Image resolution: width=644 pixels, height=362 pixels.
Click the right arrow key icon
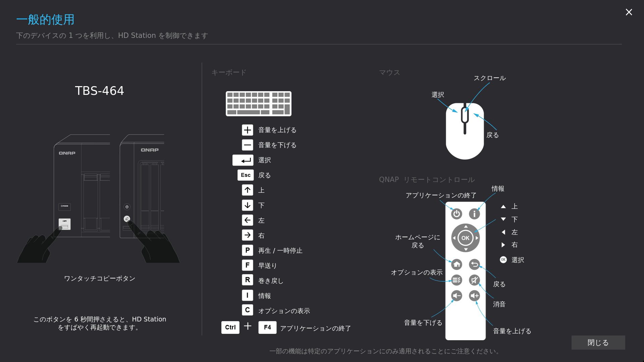[x=247, y=235]
